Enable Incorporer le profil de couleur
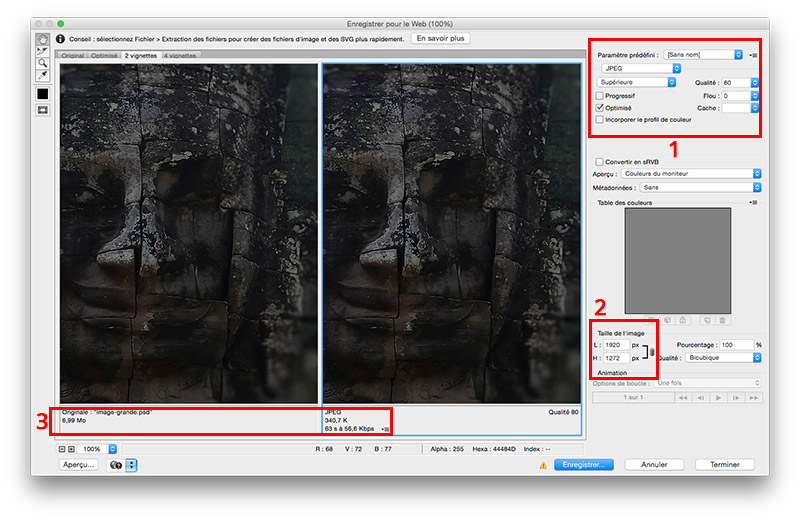 [x=599, y=119]
